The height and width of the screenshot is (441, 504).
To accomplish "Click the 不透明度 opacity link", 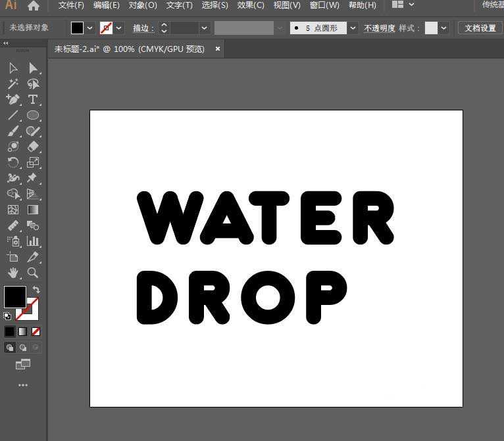I will (x=380, y=28).
